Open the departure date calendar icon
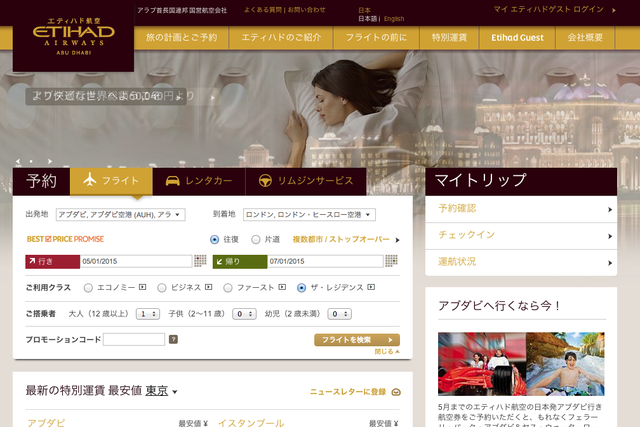 pos(200,261)
